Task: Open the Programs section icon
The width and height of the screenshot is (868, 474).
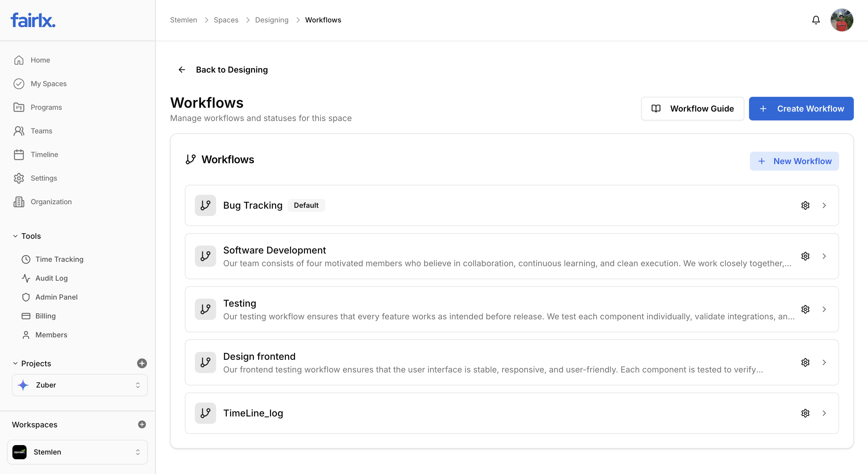Action: tap(19, 107)
